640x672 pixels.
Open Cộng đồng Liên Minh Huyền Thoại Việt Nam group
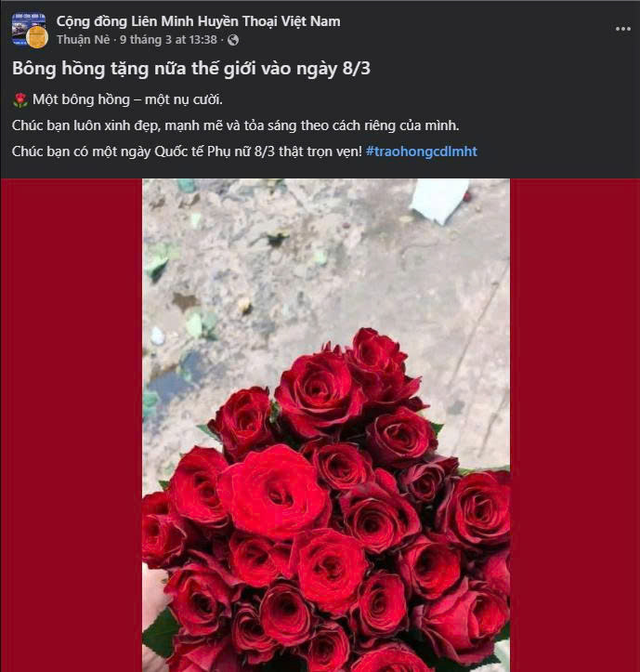[198, 20]
